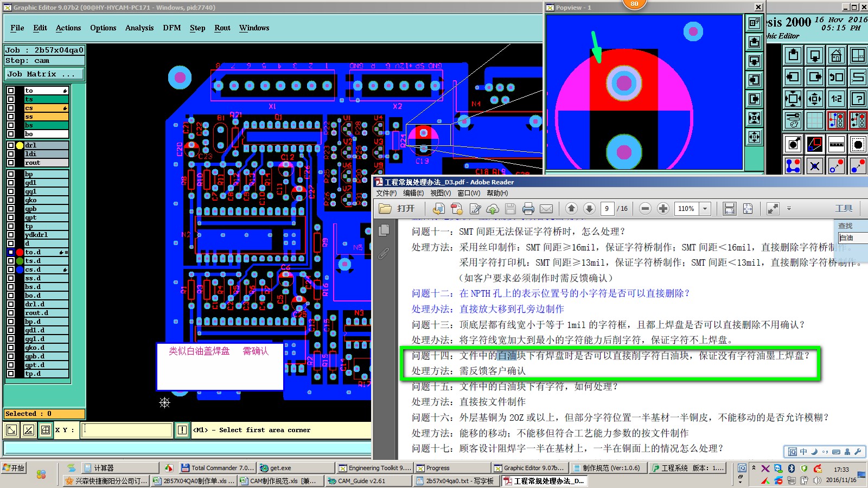
Task: Click the 工具 tools link in Reader
Action: coord(844,209)
